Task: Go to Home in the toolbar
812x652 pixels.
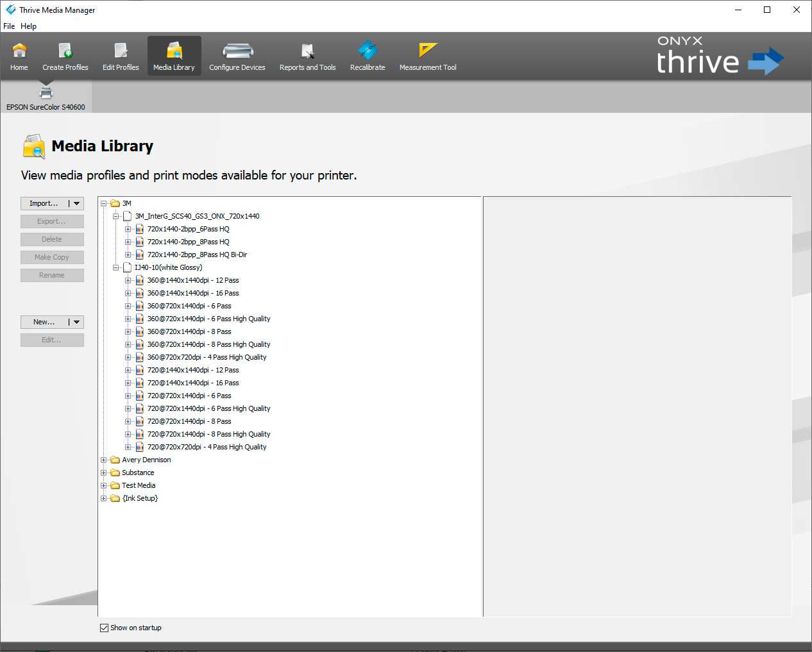Action: click(x=19, y=56)
